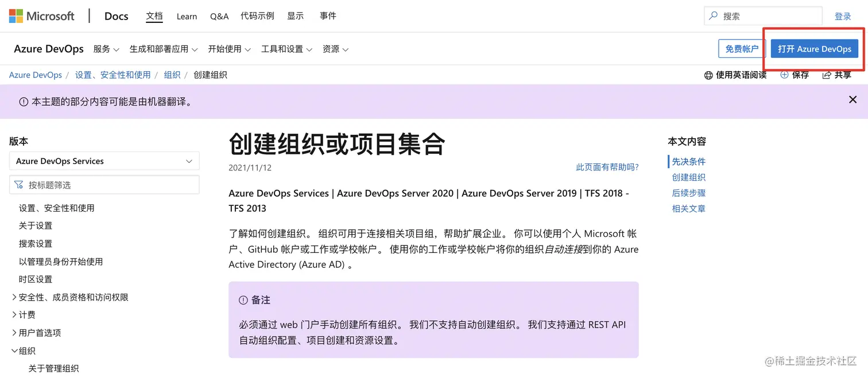Screen dimensions: 868x378
Task: Click the 使用英语阅读 toggle text
Action: pos(741,75)
